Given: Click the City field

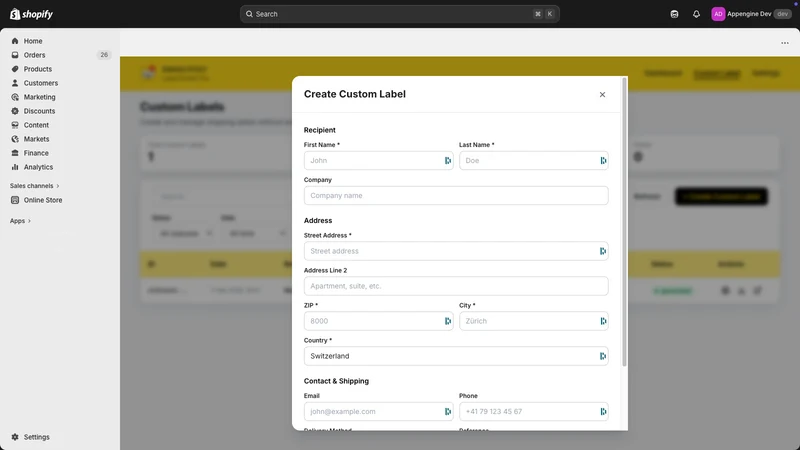Looking at the screenshot, I should point(534,321).
